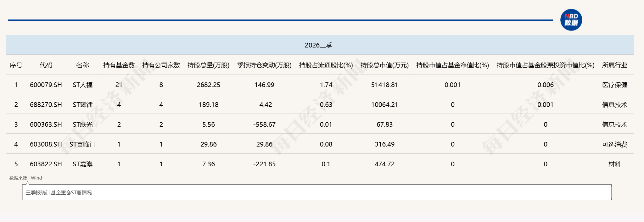Click the stock investment ratio 0.006
The width and height of the screenshot is (644, 222).
[x=546, y=85]
